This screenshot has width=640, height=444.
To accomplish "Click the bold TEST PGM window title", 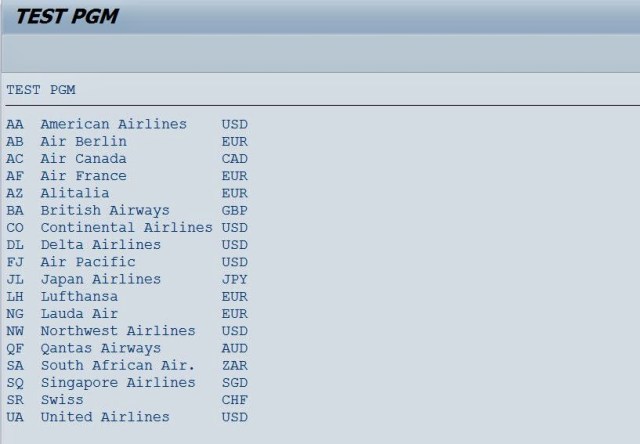I will [66, 17].
